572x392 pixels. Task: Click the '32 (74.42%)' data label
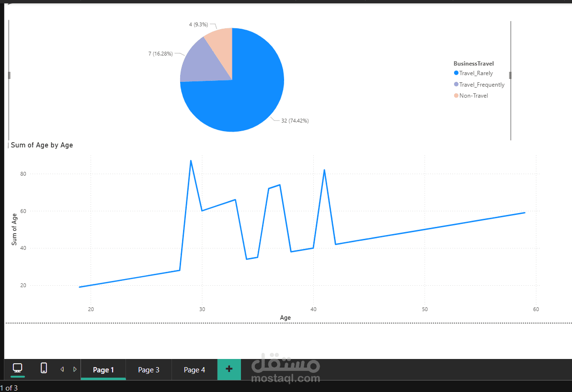(295, 121)
